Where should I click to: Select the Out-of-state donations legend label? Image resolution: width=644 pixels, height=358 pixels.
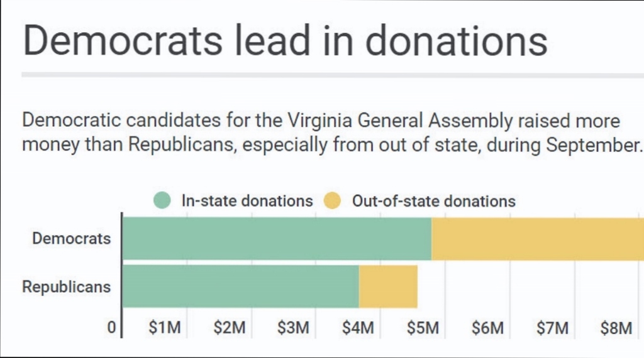click(434, 201)
